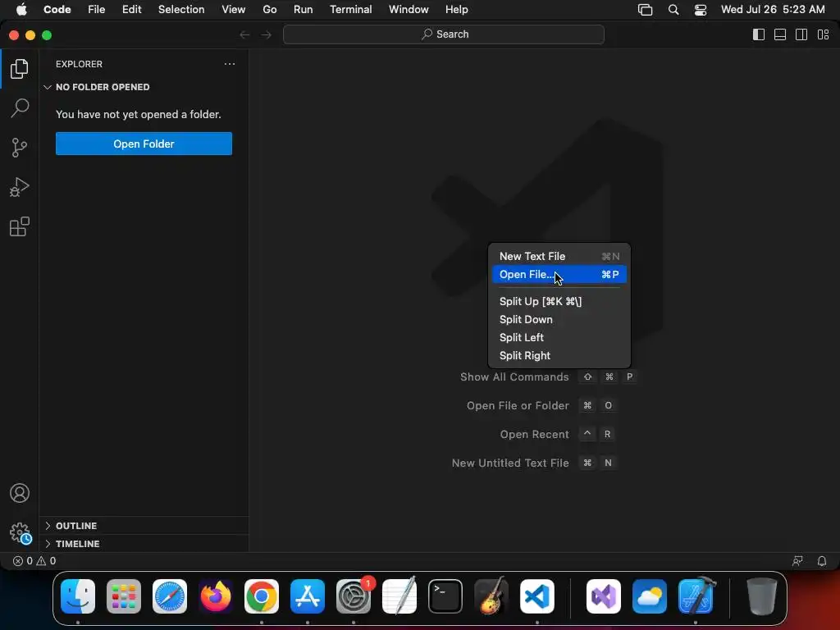
Task: Expand the TIMELINE section
Action: pyautogui.click(x=144, y=544)
